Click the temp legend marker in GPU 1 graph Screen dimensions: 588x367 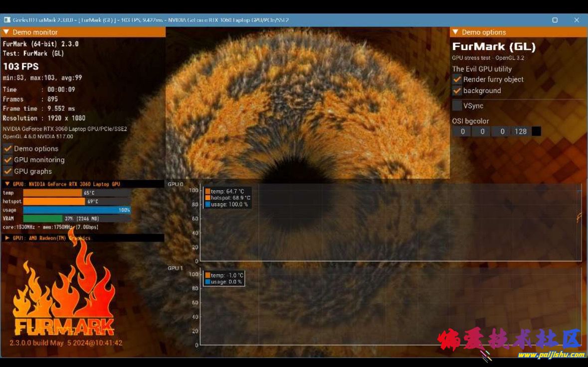pyautogui.click(x=207, y=275)
